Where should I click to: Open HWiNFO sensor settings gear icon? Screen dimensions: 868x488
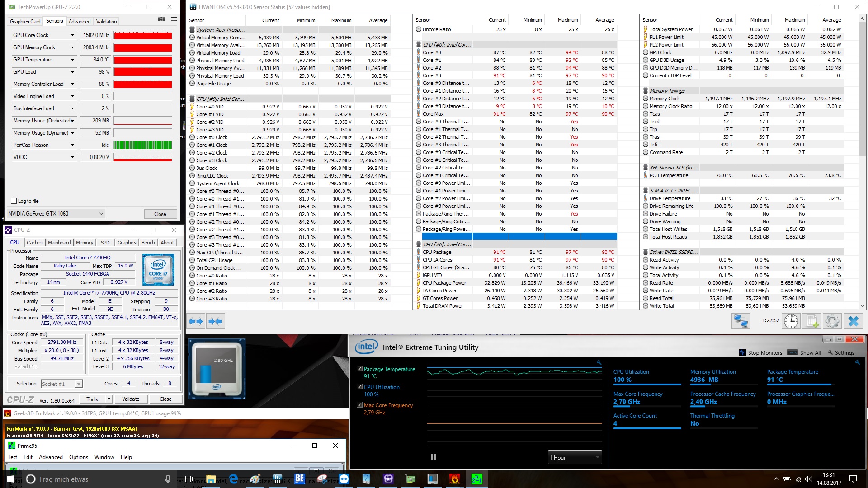click(x=832, y=321)
